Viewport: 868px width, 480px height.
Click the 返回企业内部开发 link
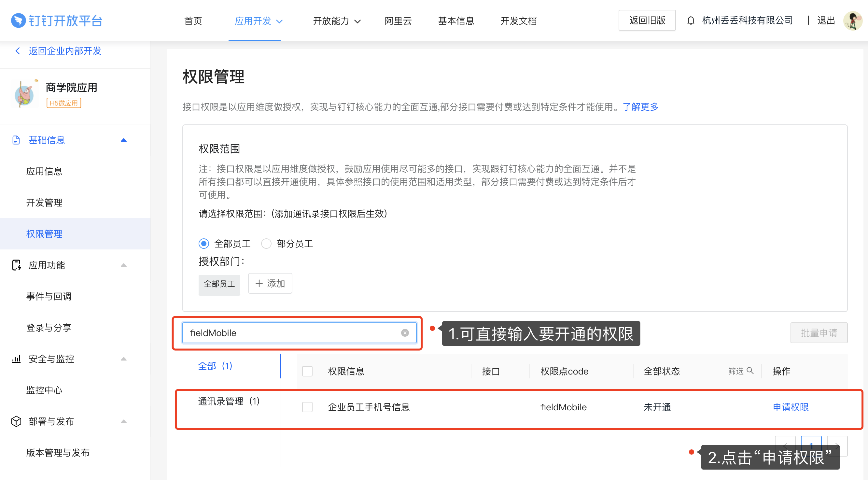pos(65,51)
